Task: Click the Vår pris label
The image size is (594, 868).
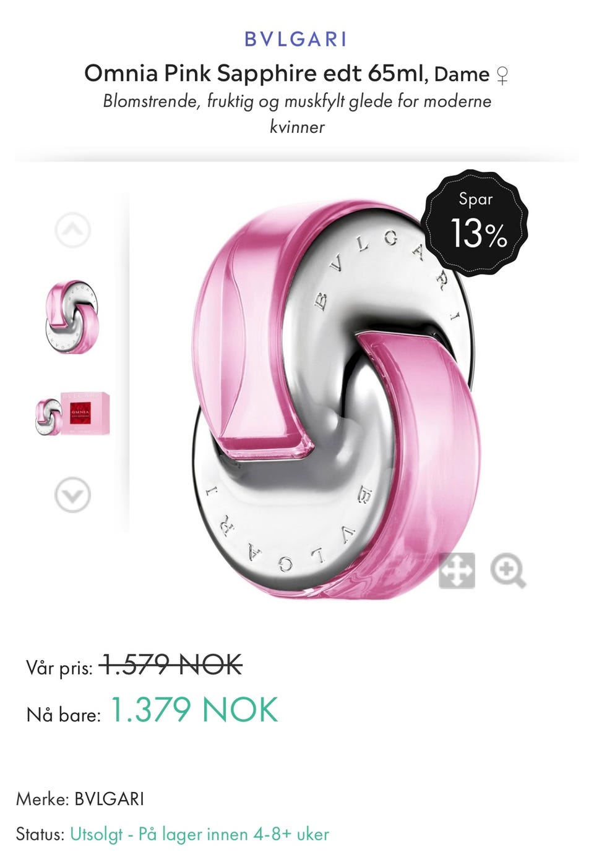Action: 59,668
